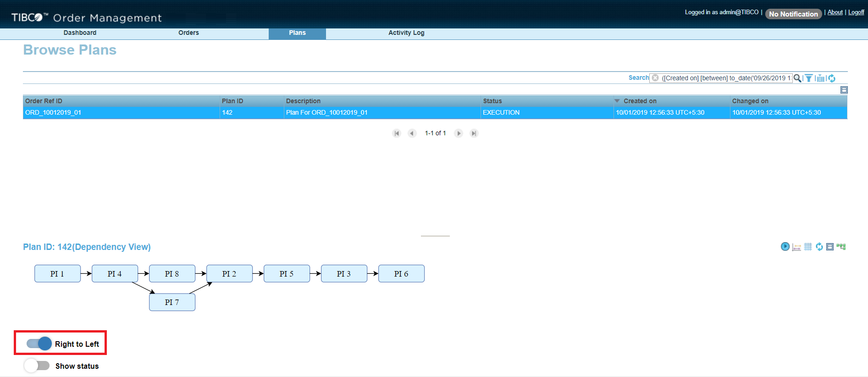868x377 pixels.
Task: Select the PI 8 plan item node
Action: pyautogui.click(x=172, y=273)
